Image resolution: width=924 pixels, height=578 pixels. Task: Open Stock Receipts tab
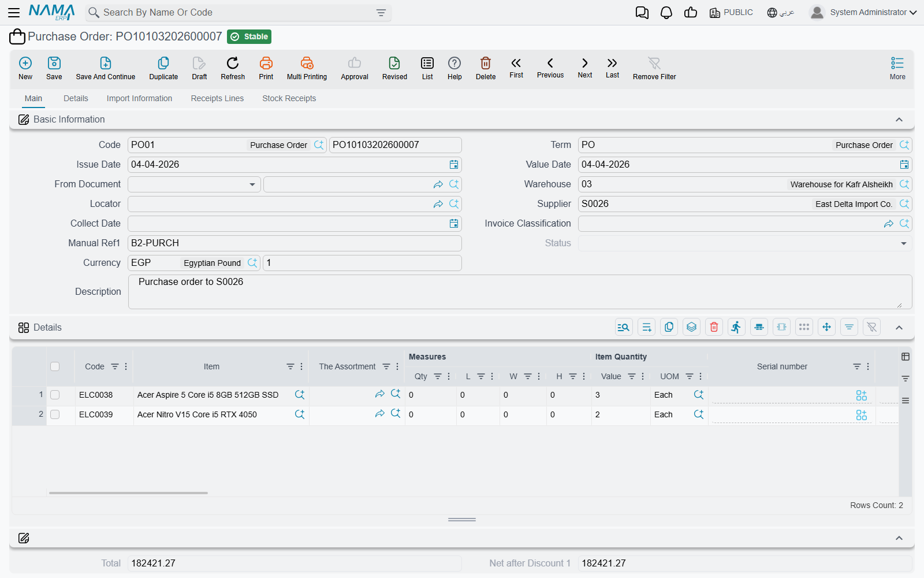[289, 98]
